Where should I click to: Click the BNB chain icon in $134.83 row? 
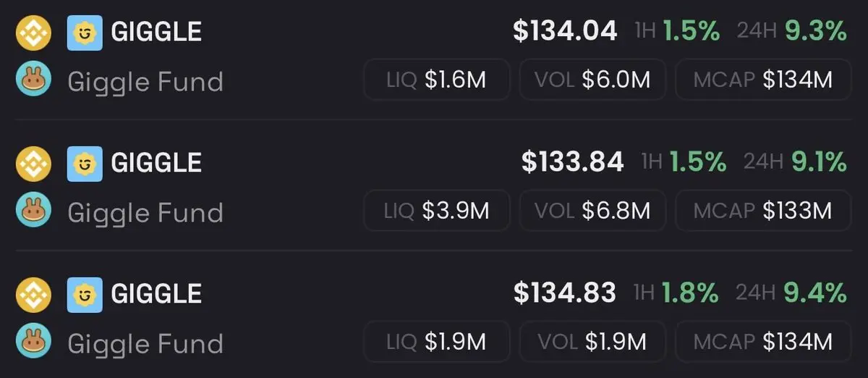coord(33,293)
